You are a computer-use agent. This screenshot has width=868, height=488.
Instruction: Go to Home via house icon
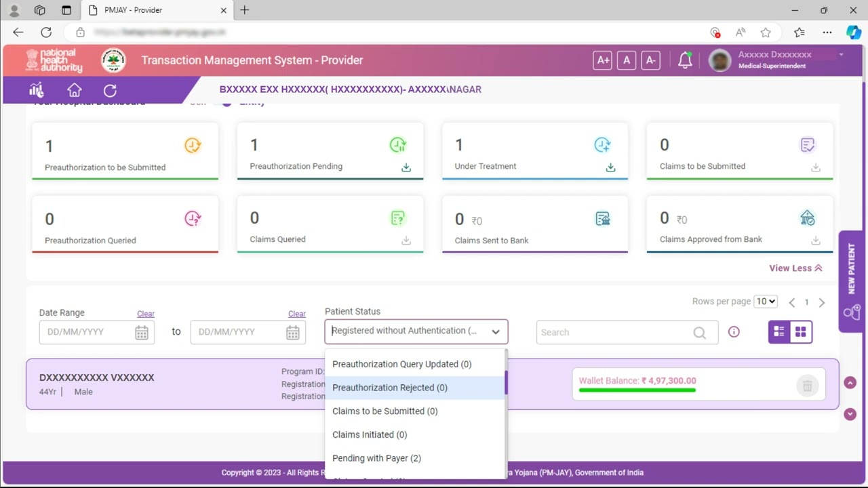coord(75,90)
